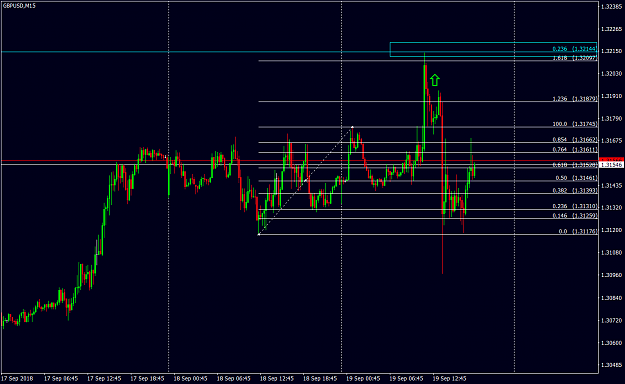The image size is (625, 384).
Task: Select the 0.854 Fibonacci level label
Action: point(574,140)
